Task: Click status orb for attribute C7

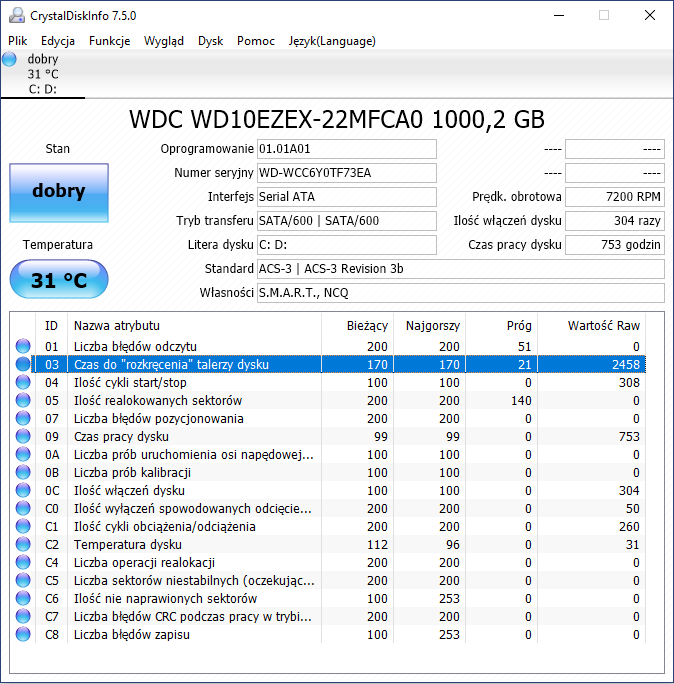Action: pos(23,616)
